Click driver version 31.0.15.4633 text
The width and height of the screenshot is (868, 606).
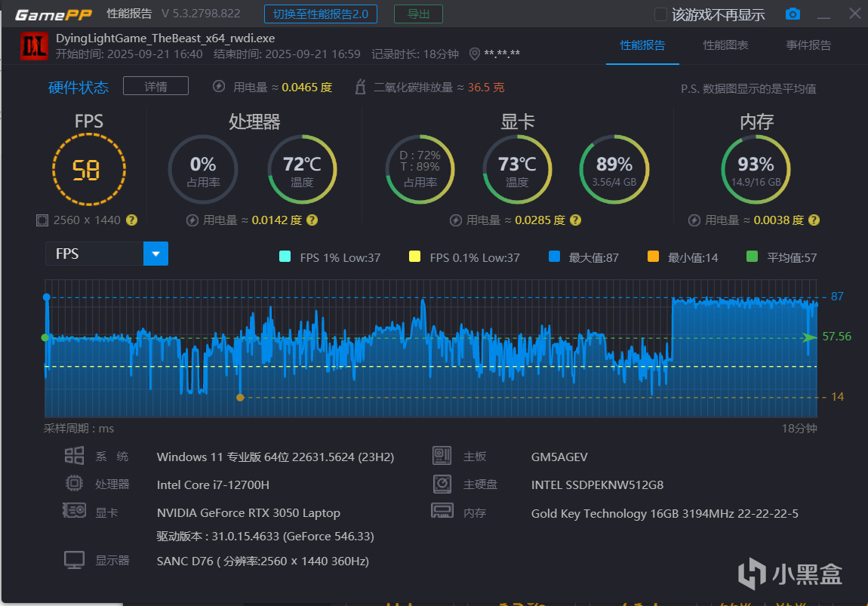pyautogui.click(x=265, y=537)
